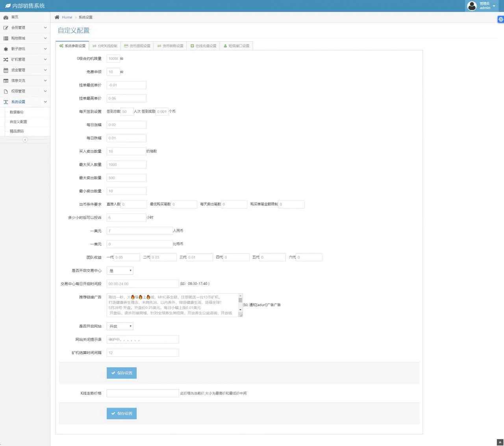Viewport: 504px width, 446px height.
Task: Click the list icon for 购物商城
Action: 6,39
